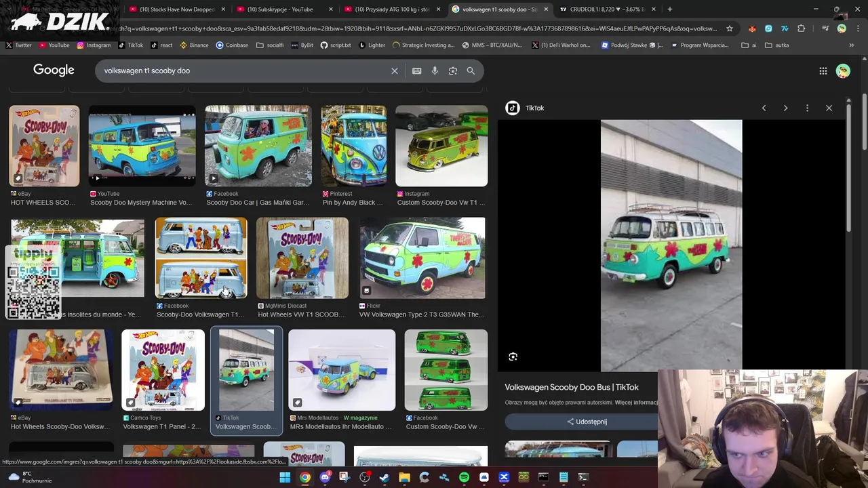Open Twitter bookmark
This screenshot has width=868, height=488.
[19, 45]
